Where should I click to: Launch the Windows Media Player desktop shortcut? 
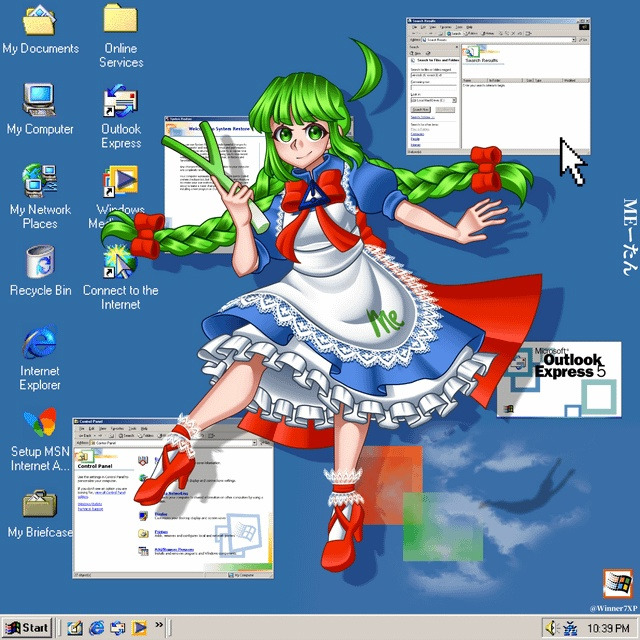pos(120,182)
